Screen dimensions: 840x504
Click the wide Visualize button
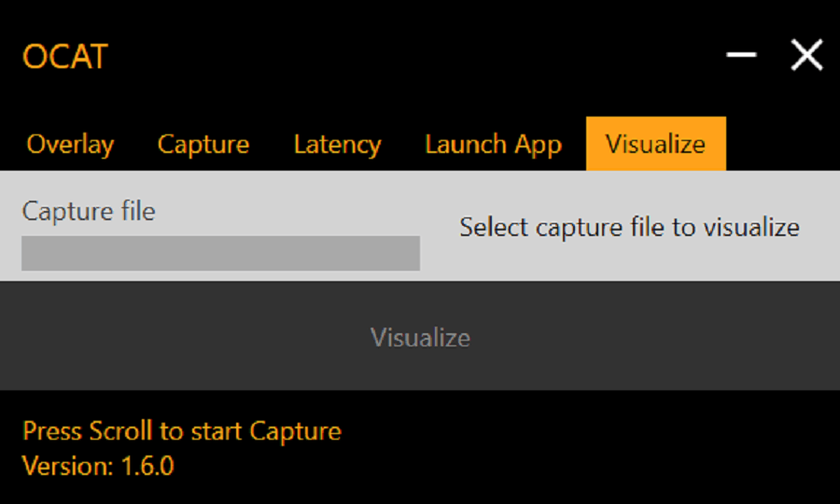tap(420, 337)
